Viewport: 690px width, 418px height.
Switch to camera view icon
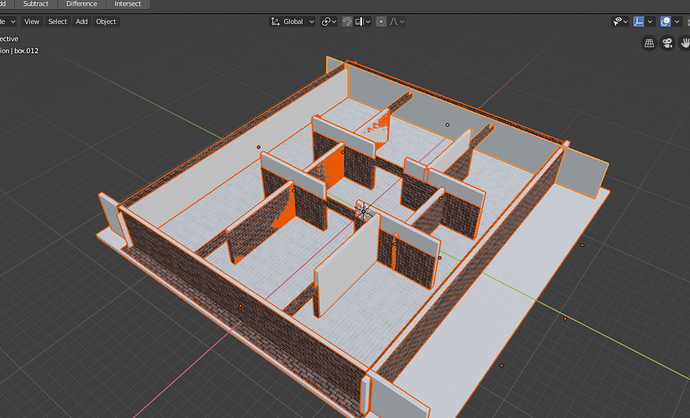click(x=667, y=43)
